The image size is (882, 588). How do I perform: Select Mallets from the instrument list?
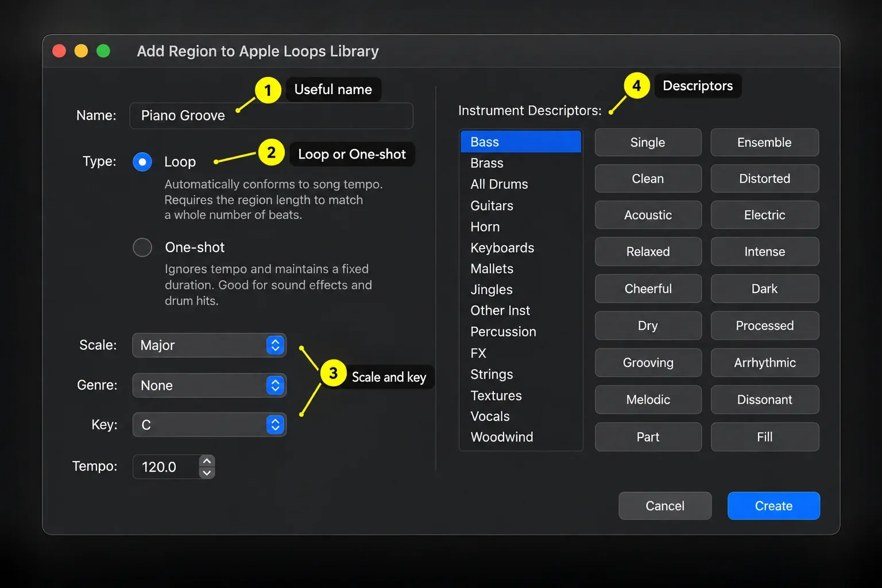pyautogui.click(x=521, y=269)
